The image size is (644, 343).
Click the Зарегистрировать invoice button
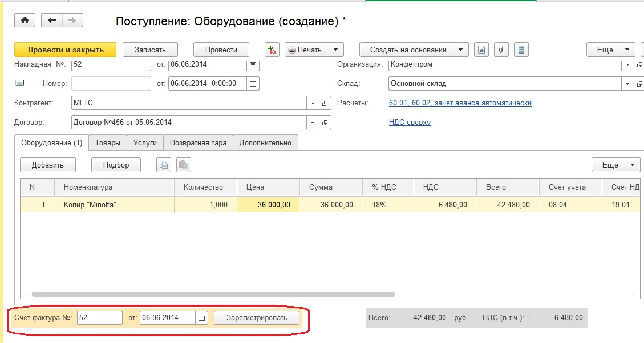point(256,318)
